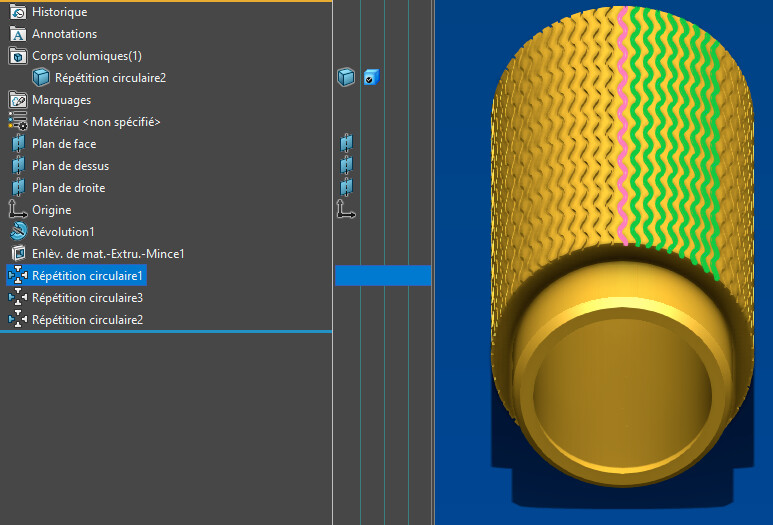Toggle Plan de face visibility in display pane

tap(347, 143)
